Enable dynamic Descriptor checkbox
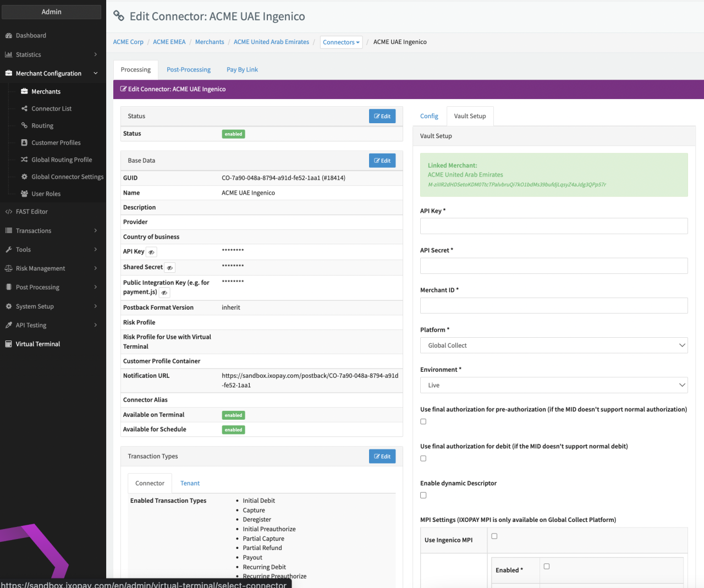 click(424, 495)
